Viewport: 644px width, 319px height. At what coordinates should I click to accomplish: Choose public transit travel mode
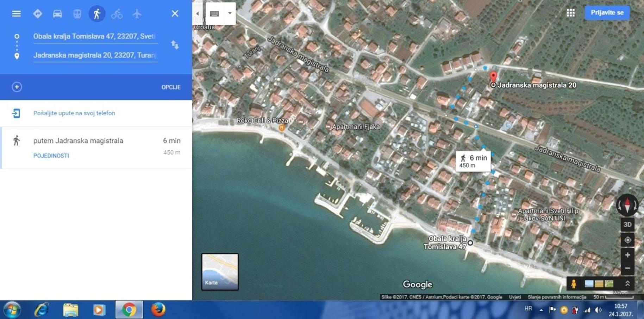77,14
